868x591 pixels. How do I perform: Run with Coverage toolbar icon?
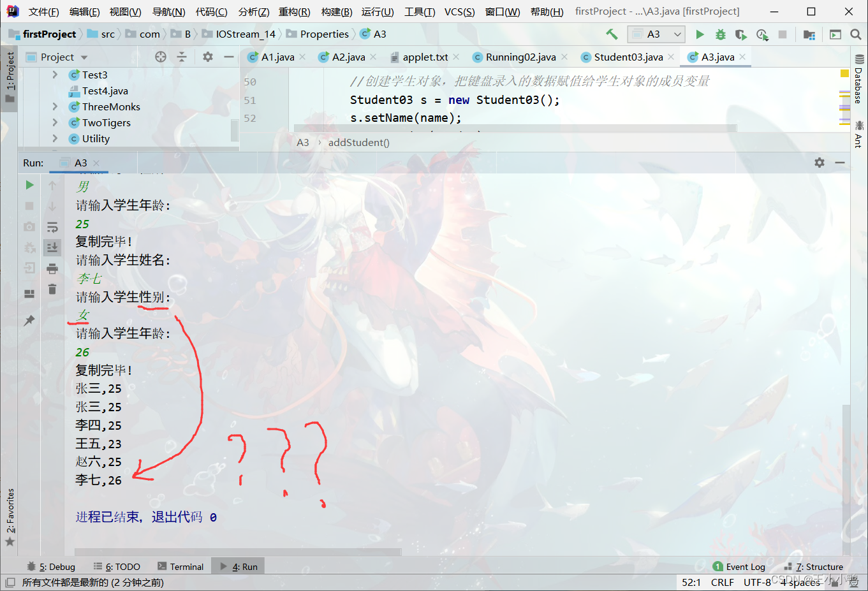(741, 34)
